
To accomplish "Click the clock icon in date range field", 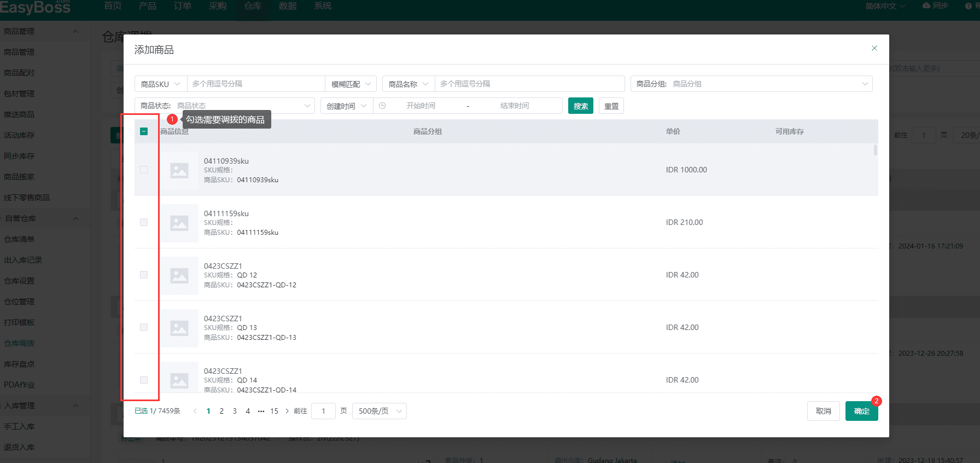I will pos(382,106).
